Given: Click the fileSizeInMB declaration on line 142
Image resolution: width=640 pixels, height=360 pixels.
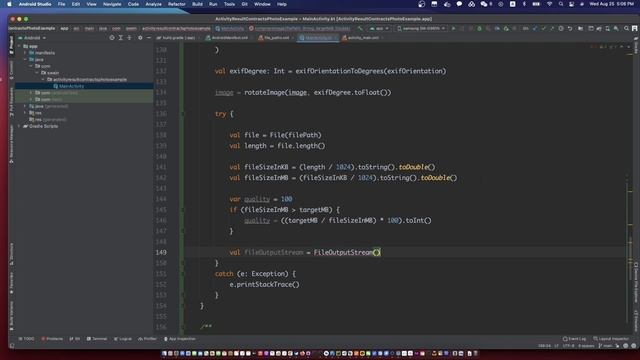Looking at the screenshot, I should point(266,178).
